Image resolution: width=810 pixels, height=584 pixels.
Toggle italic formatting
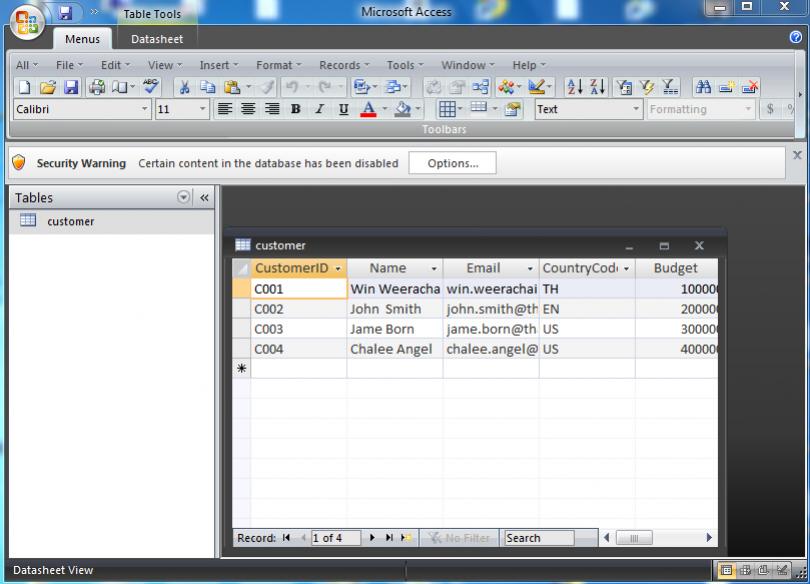pos(320,109)
